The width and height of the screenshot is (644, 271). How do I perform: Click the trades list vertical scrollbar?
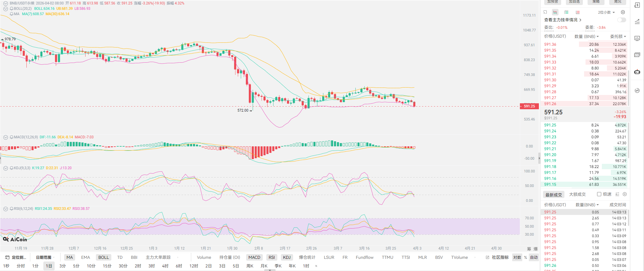(x=629, y=218)
